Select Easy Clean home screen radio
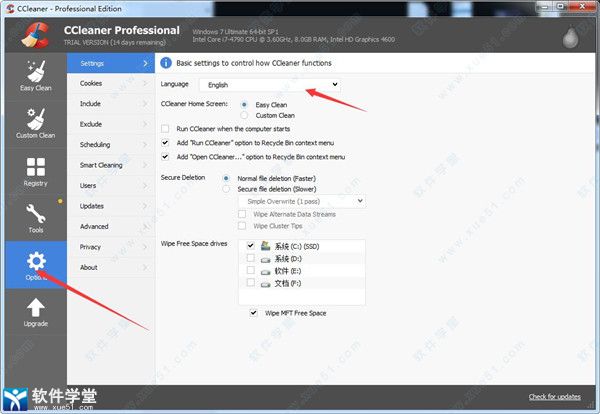 (x=244, y=104)
